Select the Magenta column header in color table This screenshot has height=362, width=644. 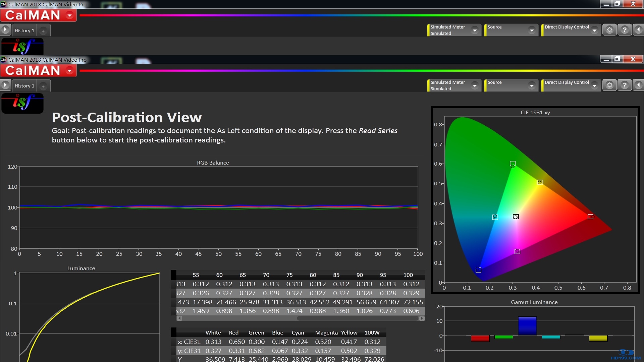[x=326, y=333]
